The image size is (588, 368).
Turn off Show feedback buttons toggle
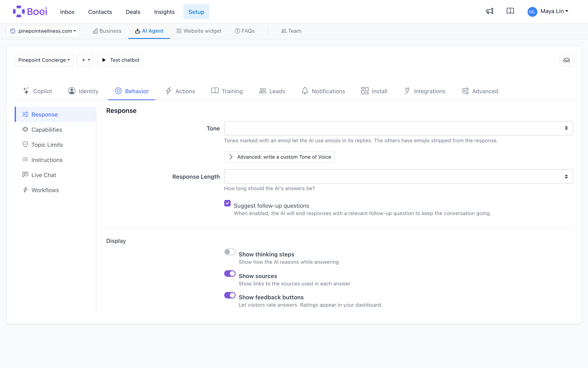pos(230,295)
